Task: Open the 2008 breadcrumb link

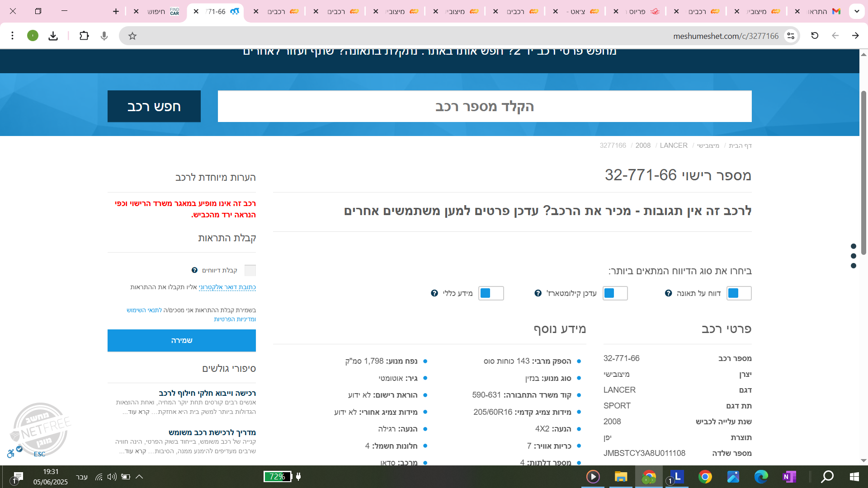Action: [643, 145]
